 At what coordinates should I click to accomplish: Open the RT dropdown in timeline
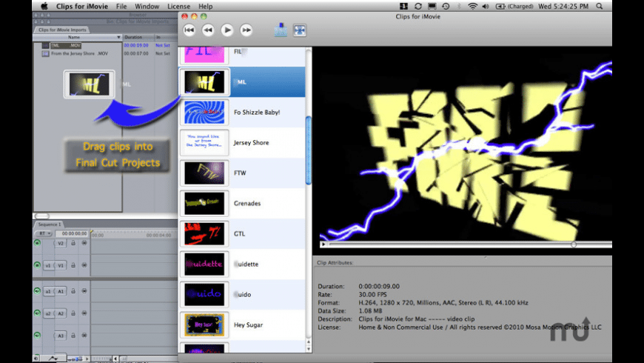tap(42, 233)
